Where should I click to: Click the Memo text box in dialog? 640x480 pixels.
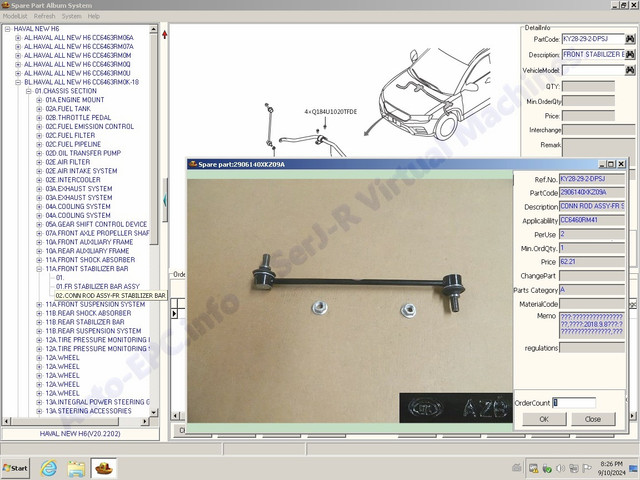click(592, 325)
